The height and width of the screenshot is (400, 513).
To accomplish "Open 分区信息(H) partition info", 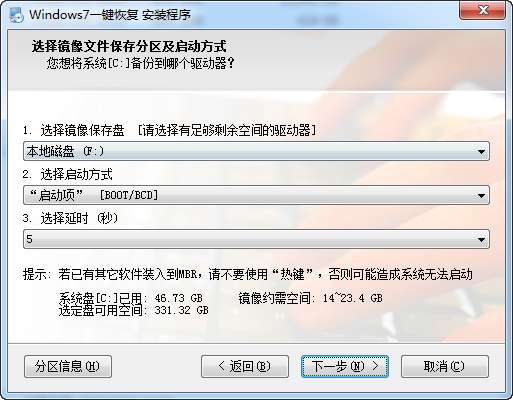I will 68,366.
